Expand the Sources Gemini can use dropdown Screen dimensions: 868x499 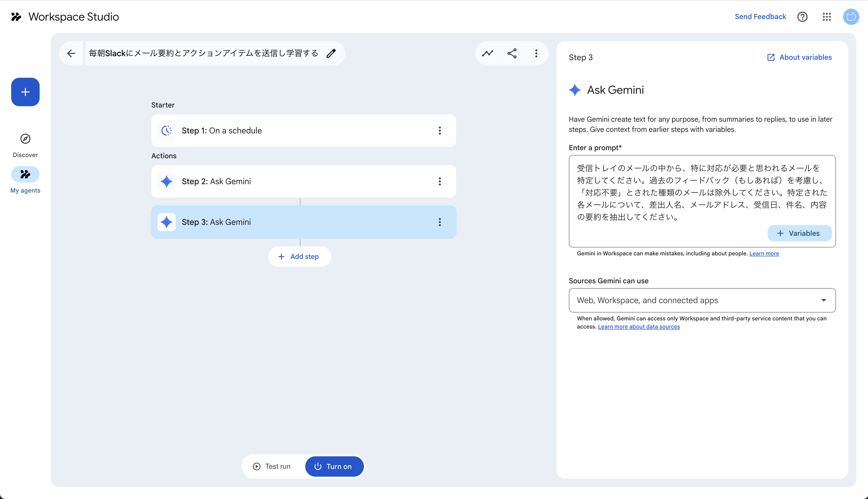click(702, 300)
